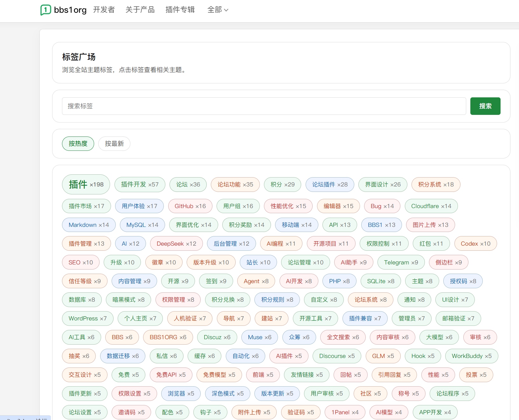Open the 编辑器 ×15 tag
Screen dimensions: 519x420
338,206
